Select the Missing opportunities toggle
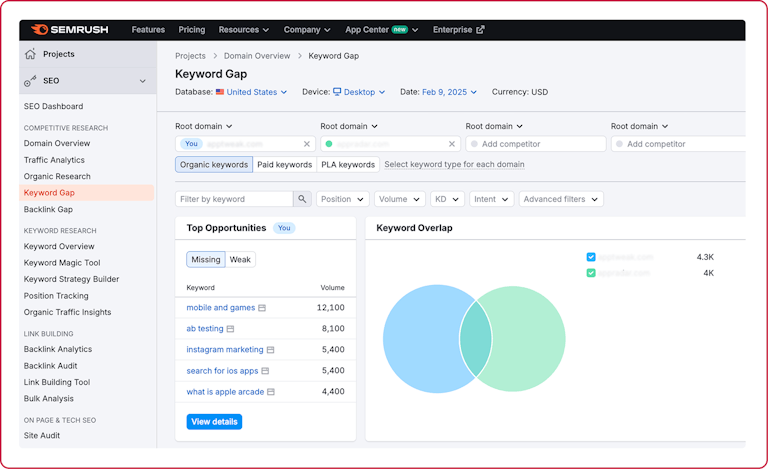Image resolution: width=768 pixels, height=469 pixels. tap(206, 259)
